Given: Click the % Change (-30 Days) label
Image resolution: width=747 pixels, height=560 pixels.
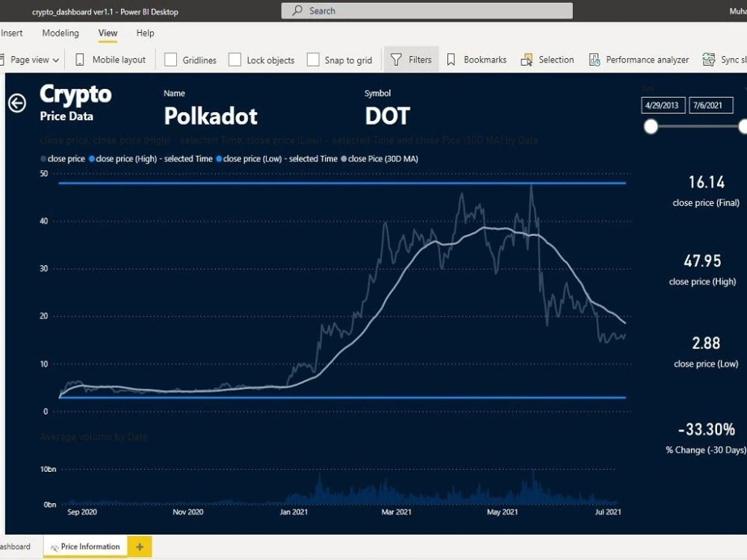Looking at the screenshot, I should tap(706, 450).
